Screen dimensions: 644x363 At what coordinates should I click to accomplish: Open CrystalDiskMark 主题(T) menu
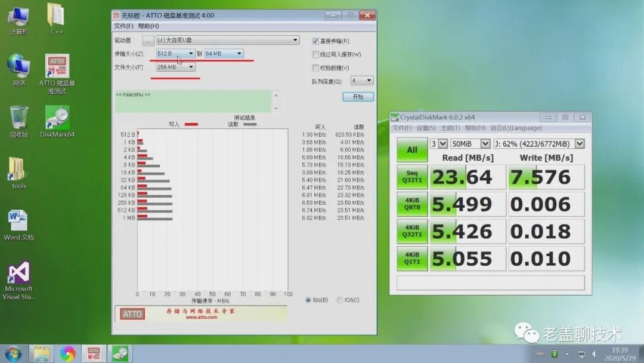pos(450,128)
